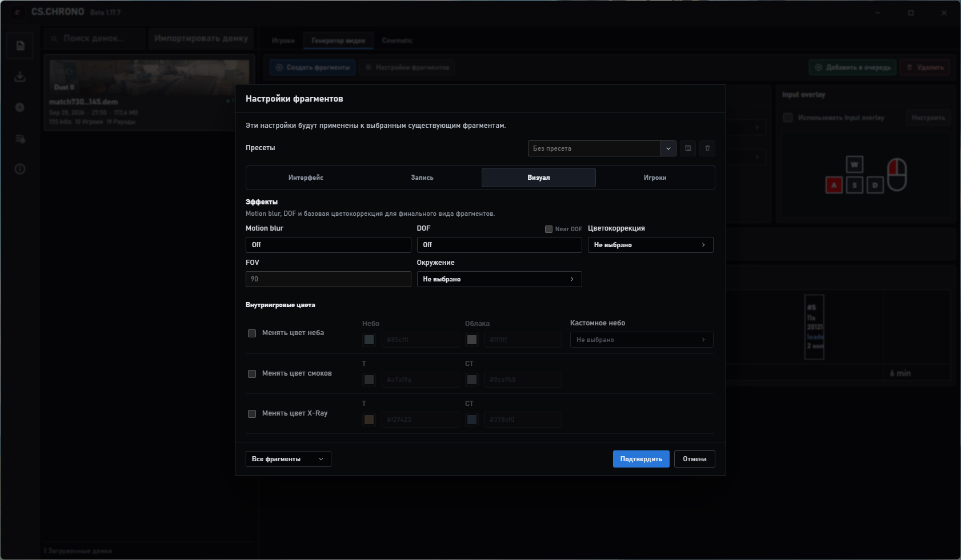Screen dimensions: 961x560
Task: Click the delete preset trash icon
Action: click(x=707, y=148)
